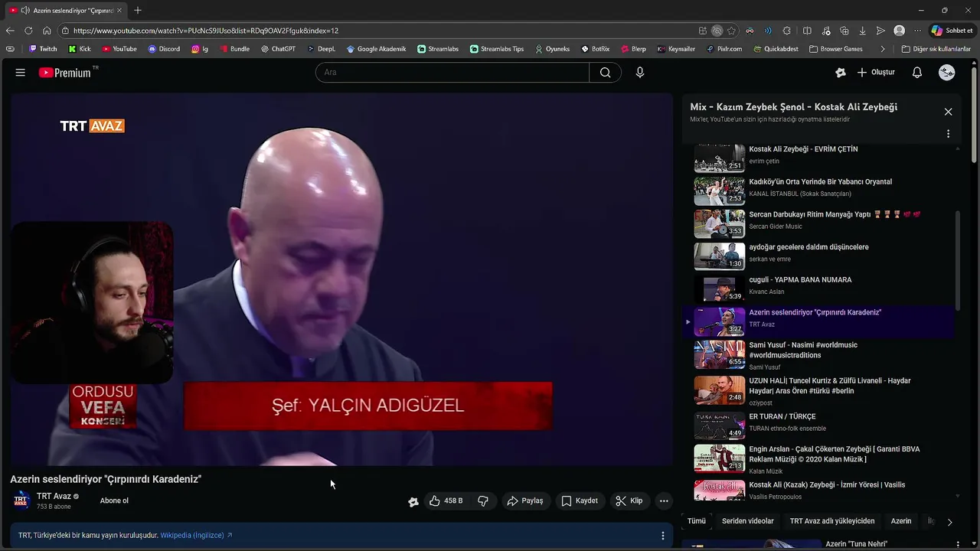Select the Tümü filter chip
The height and width of the screenshot is (551, 980).
[x=697, y=521]
